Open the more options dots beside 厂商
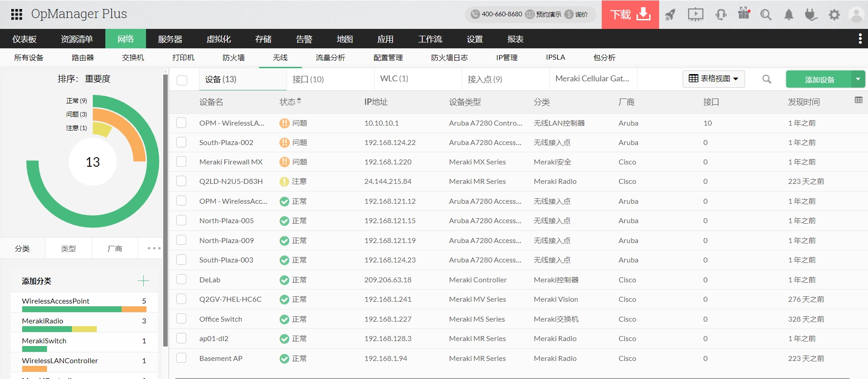Image resolution: width=868 pixels, height=379 pixels. (x=154, y=248)
